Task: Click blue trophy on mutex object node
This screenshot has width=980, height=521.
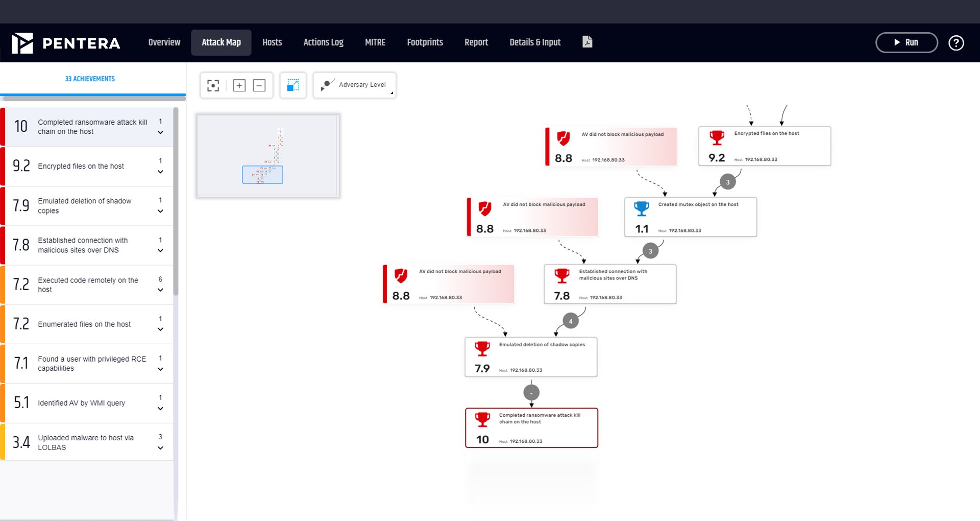Action: click(x=641, y=208)
